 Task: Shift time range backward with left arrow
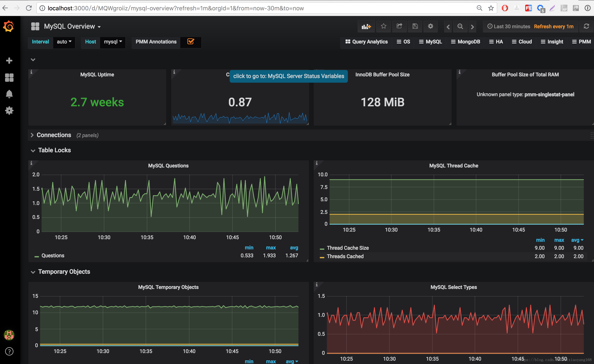448,27
